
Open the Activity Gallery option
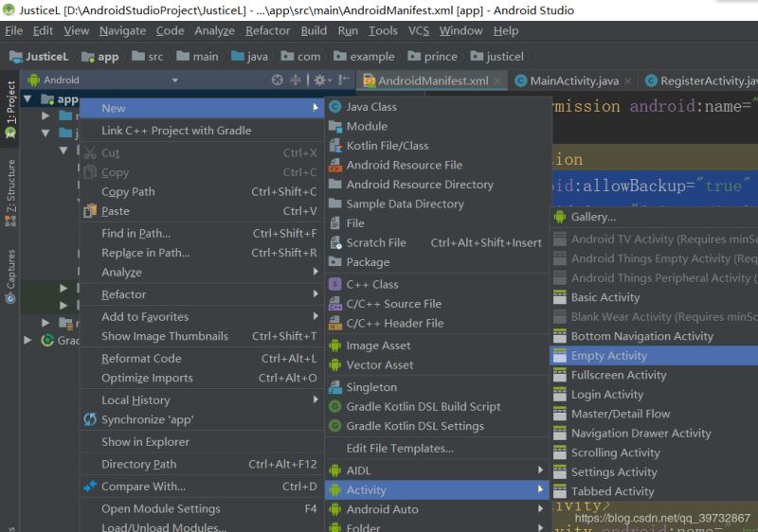pos(593,217)
